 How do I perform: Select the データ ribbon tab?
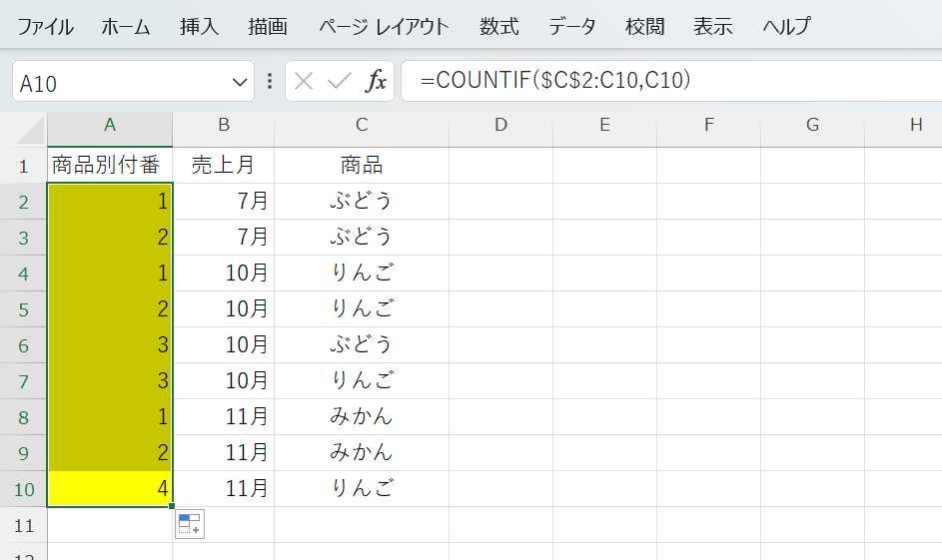coord(571,27)
